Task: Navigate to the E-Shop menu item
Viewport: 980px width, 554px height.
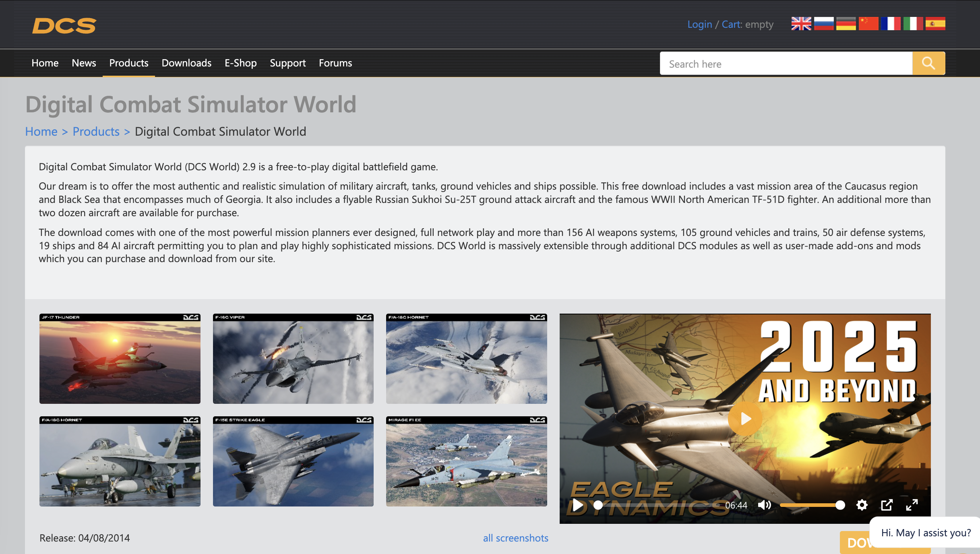Action: tap(241, 63)
